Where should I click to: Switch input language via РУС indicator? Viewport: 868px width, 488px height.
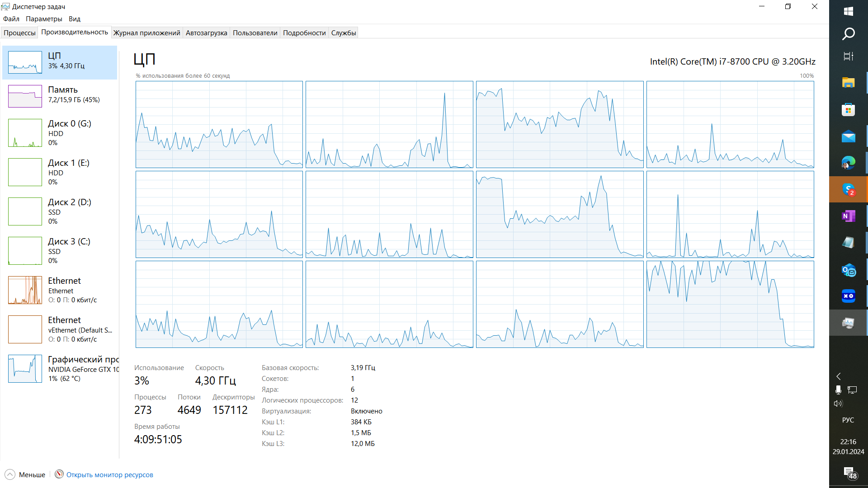click(x=848, y=420)
